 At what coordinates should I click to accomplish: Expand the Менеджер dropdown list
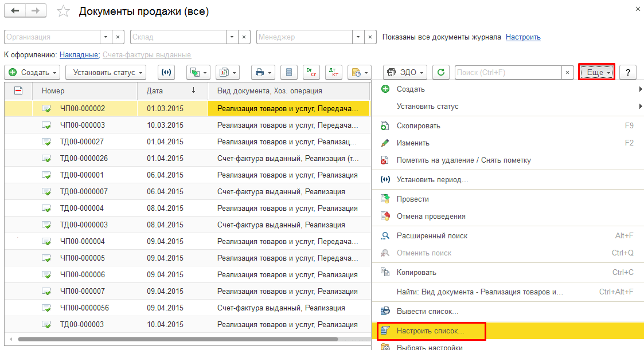pos(357,37)
